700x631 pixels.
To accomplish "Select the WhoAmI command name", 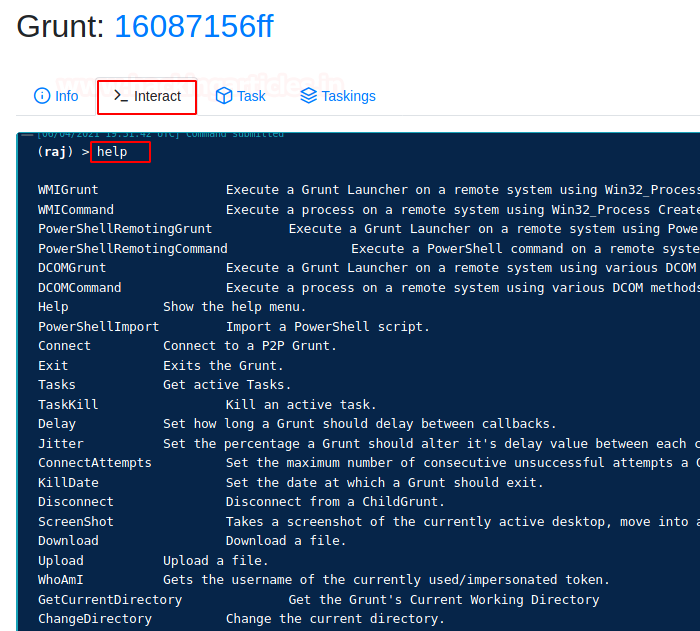I will coord(61,580).
